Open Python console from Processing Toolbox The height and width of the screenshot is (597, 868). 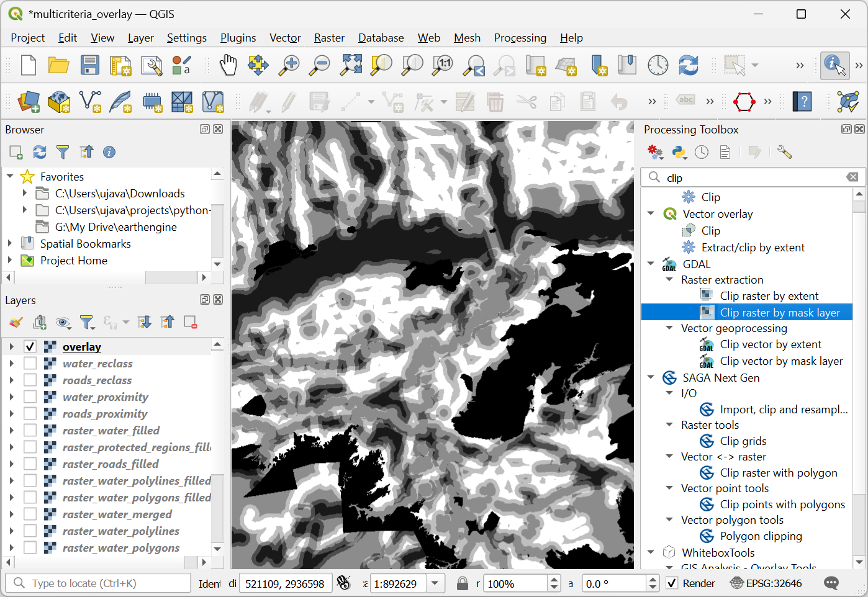click(x=679, y=152)
